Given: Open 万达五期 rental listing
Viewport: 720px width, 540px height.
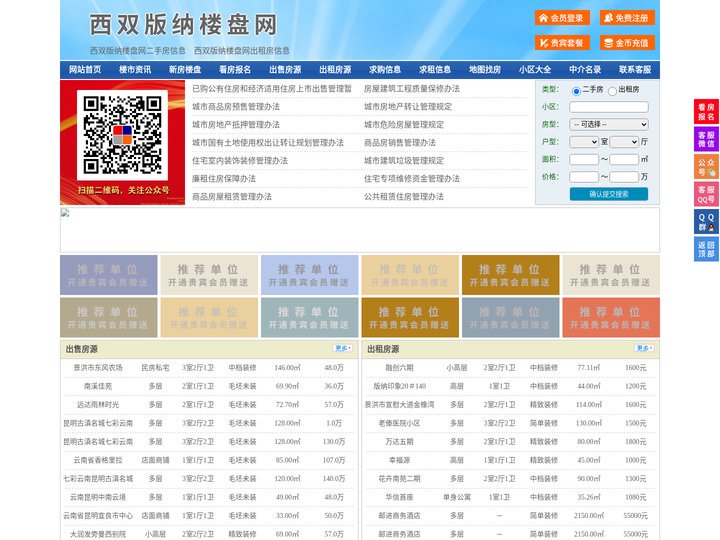Looking at the screenshot, I should (399, 442).
